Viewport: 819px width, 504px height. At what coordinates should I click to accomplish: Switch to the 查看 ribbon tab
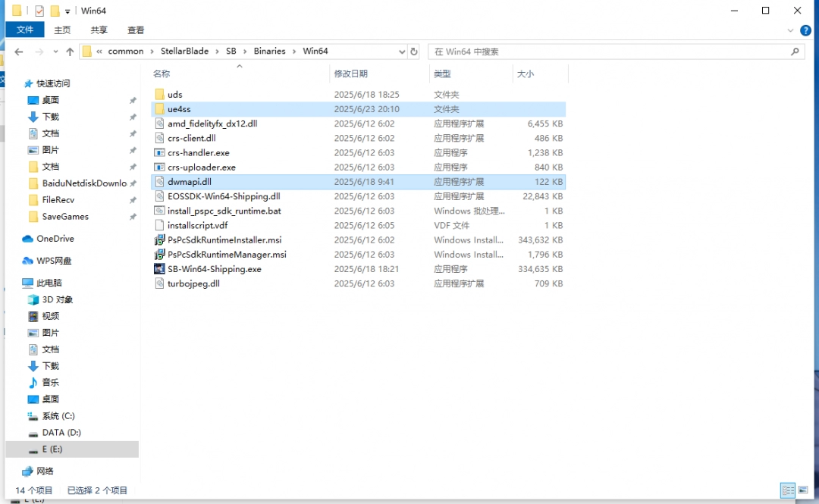[x=136, y=30]
